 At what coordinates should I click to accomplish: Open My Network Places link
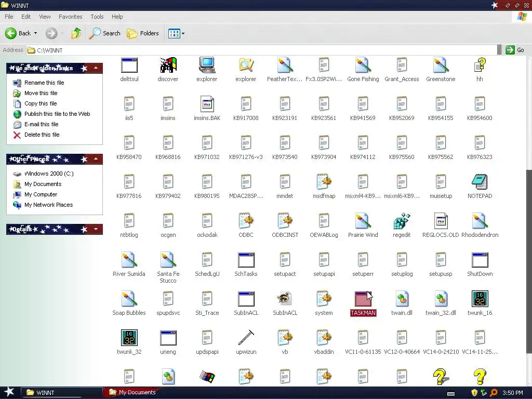pyautogui.click(x=48, y=205)
